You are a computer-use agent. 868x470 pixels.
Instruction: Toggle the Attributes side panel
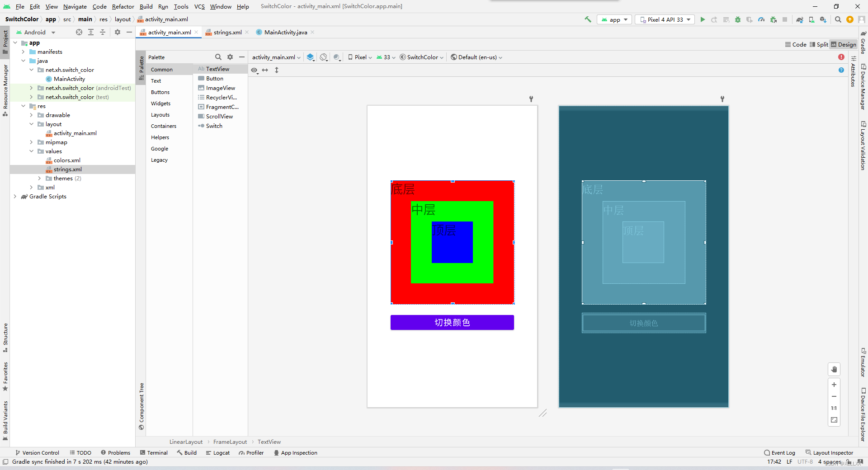click(x=853, y=72)
